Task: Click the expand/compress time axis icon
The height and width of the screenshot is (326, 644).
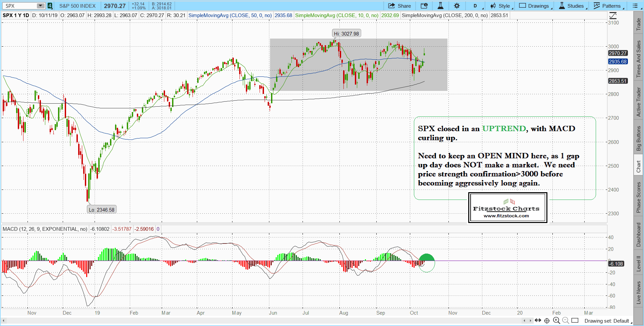Action: 538,320
